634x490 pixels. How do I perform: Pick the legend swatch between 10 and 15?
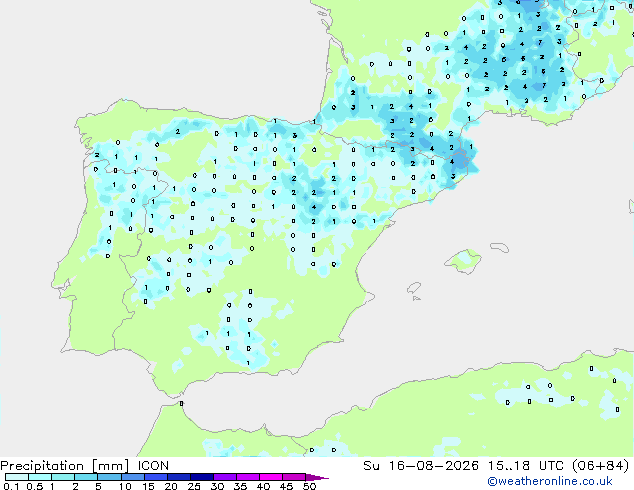[132, 477]
